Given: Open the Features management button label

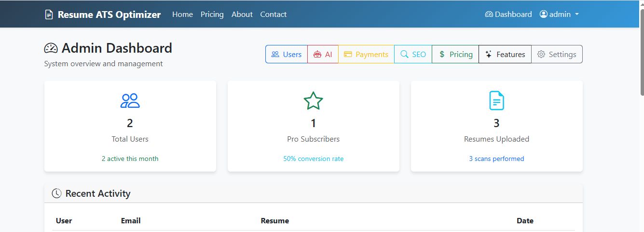Looking at the screenshot, I should click(511, 54).
